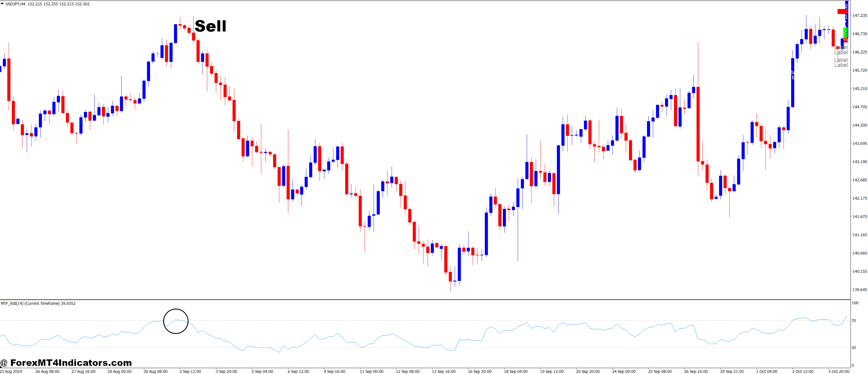Click the 5 Sep 04:00 time label
This screenshot has height=374, width=868.
coord(262,372)
